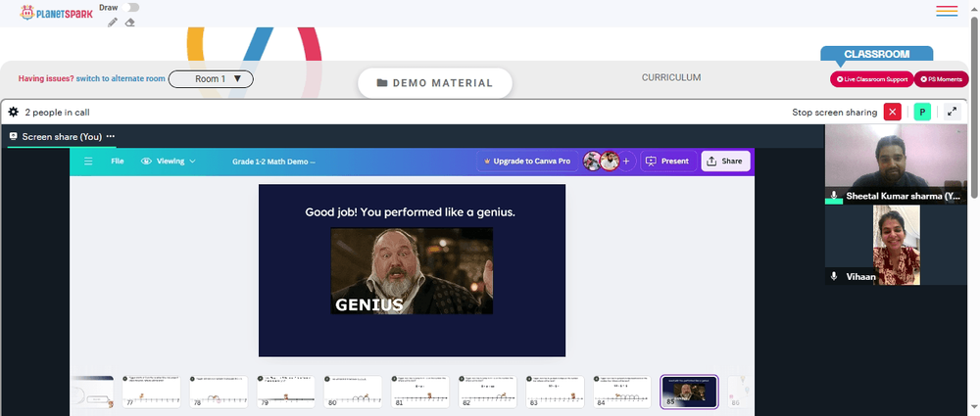The width and height of the screenshot is (980, 416).
Task: Add a collaborator with plus icon
Action: [x=627, y=162]
